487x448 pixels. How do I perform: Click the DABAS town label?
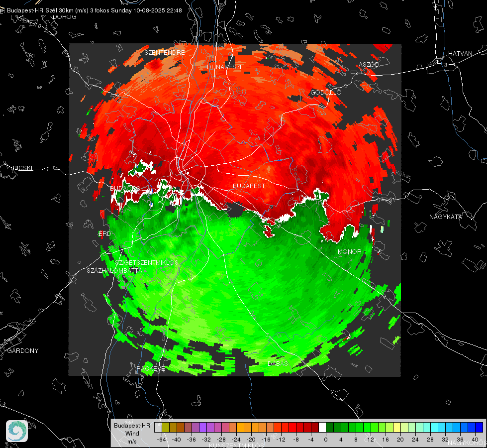point(278,363)
